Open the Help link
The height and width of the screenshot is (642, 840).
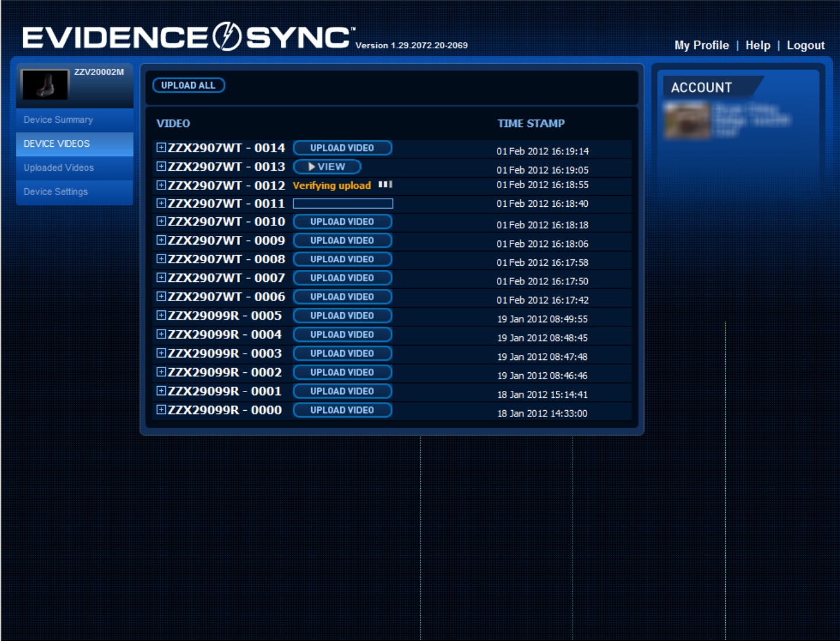tap(759, 44)
